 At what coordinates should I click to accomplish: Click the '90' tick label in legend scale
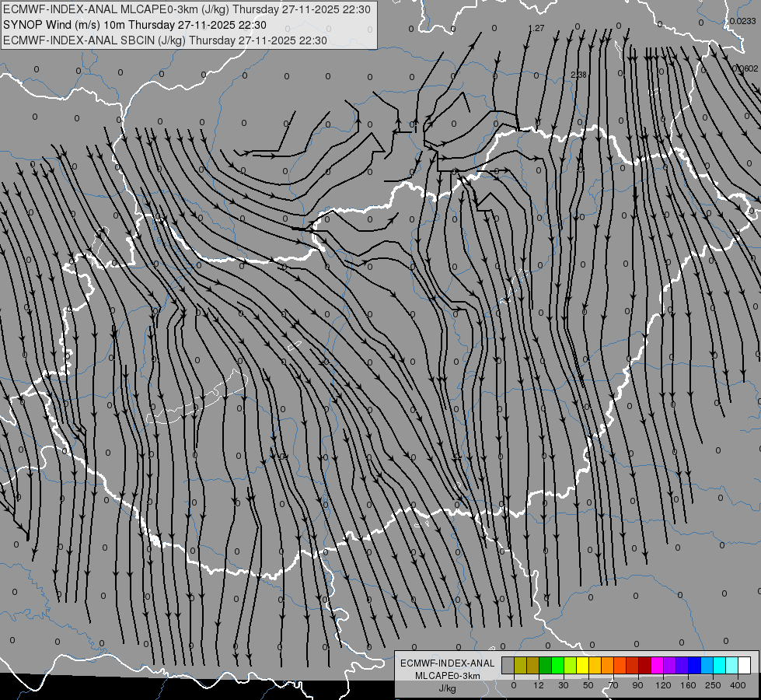pyautogui.click(x=637, y=685)
